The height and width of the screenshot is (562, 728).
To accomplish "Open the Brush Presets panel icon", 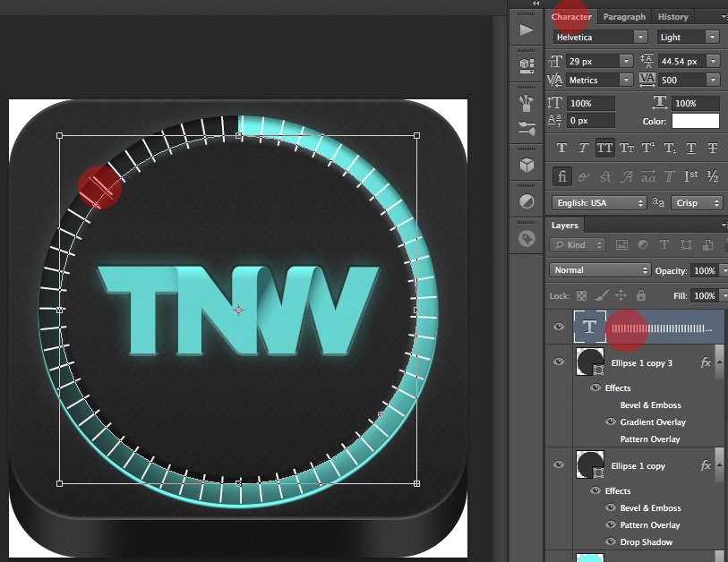I will coord(527,103).
